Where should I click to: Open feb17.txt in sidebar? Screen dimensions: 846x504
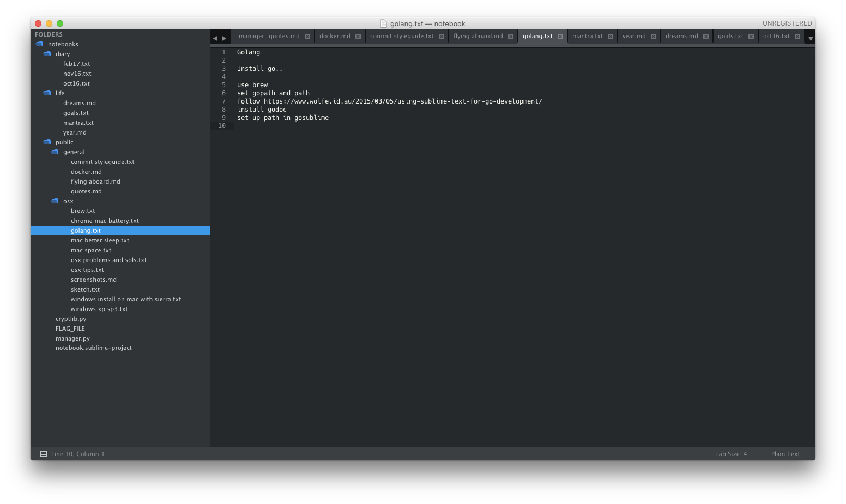tap(77, 64)
